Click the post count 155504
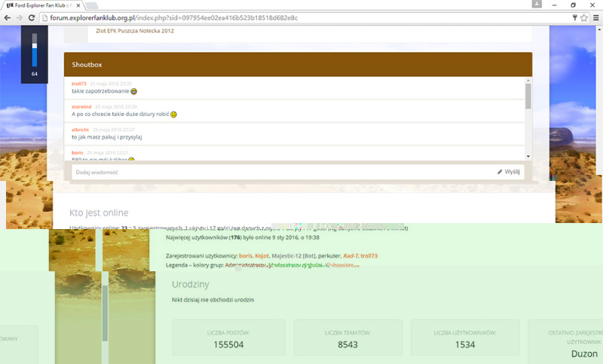This screenshot has width=603, height=364. [228, 344]
